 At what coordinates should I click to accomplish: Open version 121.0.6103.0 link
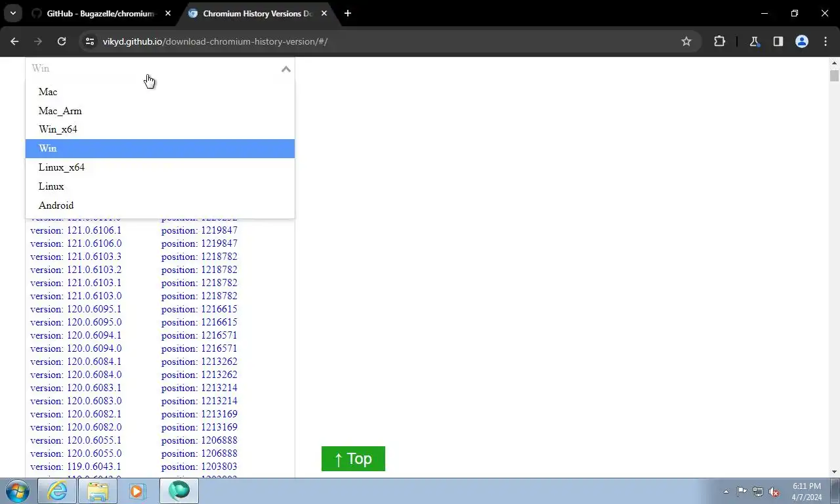75,296
